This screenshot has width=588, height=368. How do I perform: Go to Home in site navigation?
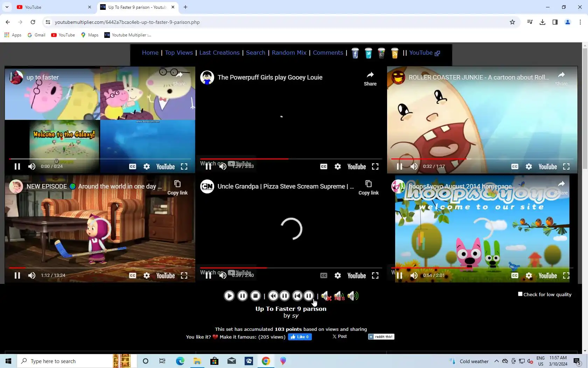point(150,53)
